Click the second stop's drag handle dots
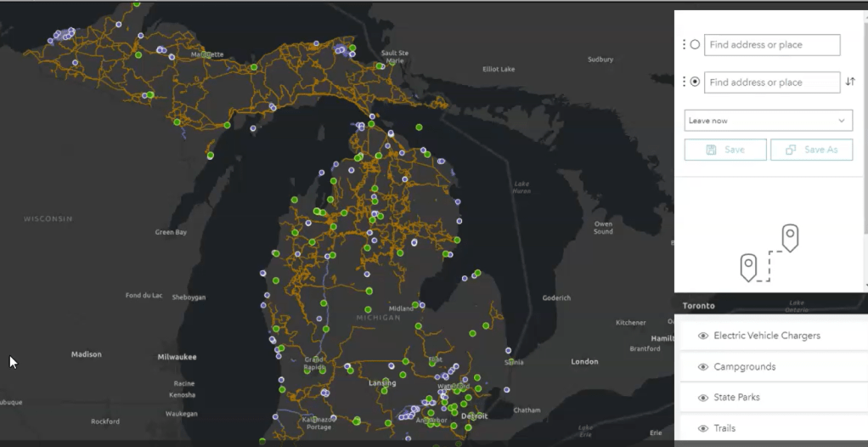 685,82
